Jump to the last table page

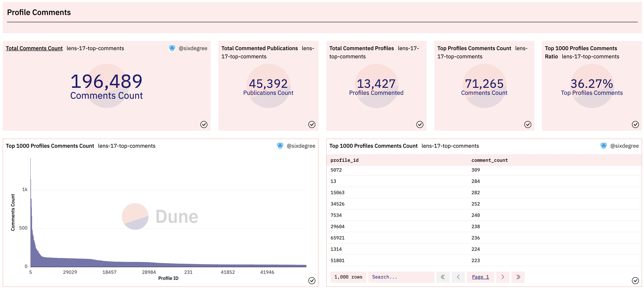pos(518,277)
